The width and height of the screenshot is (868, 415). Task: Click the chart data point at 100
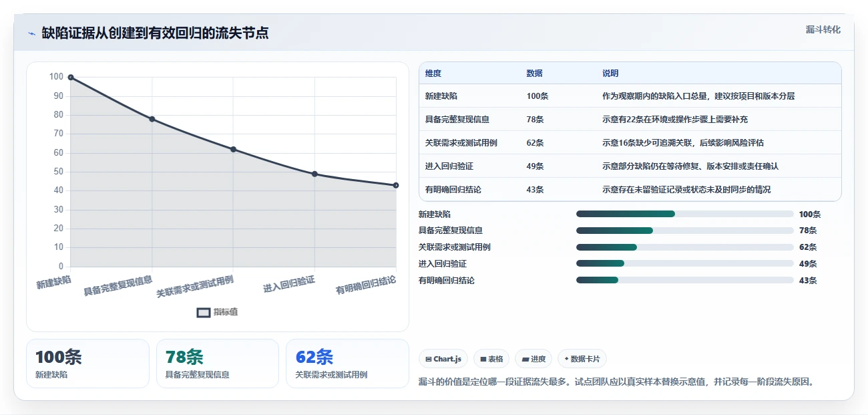(71, 78)
